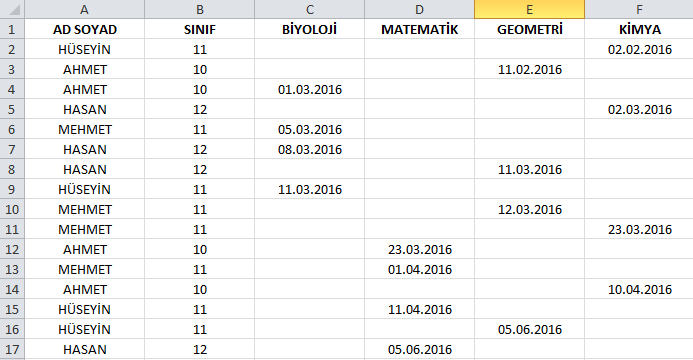
Task: Select MEHMET cell in row 6
Action: point(84,129)
